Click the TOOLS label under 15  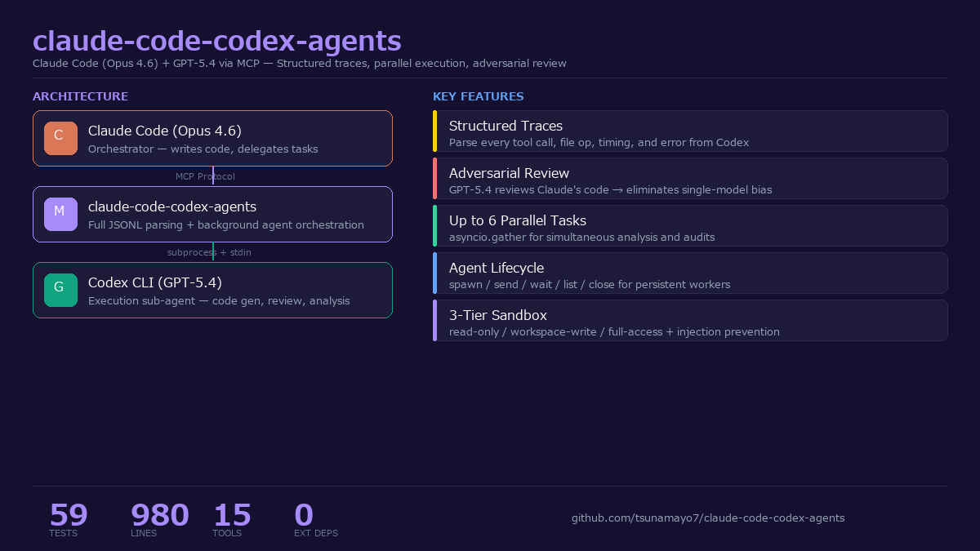(x=227, y=533)
